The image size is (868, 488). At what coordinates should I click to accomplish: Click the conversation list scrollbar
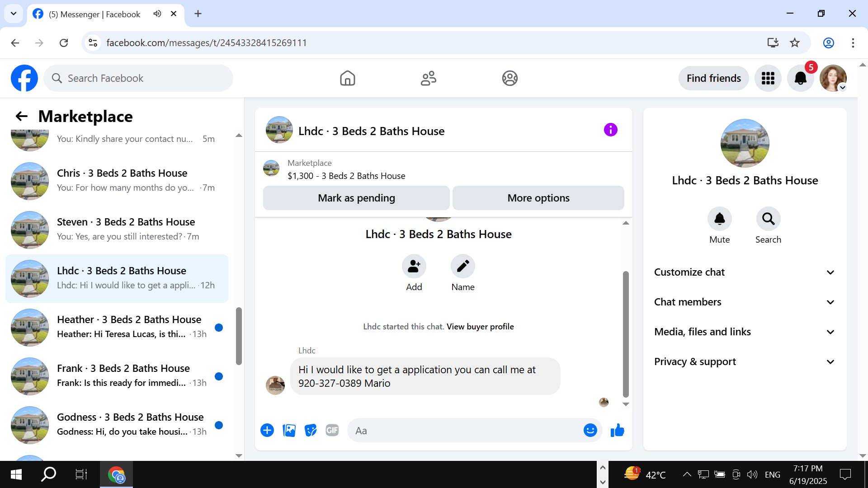coord(239,336)
